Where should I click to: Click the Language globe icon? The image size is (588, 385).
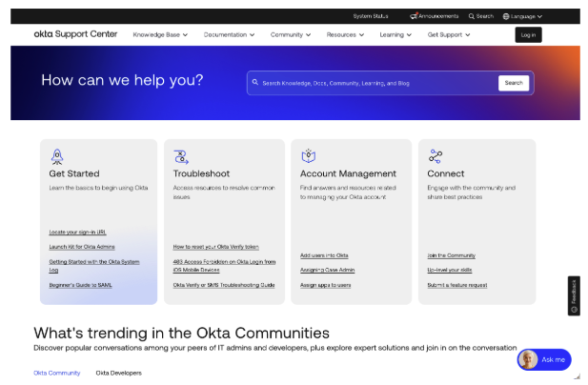coord(506,16)
